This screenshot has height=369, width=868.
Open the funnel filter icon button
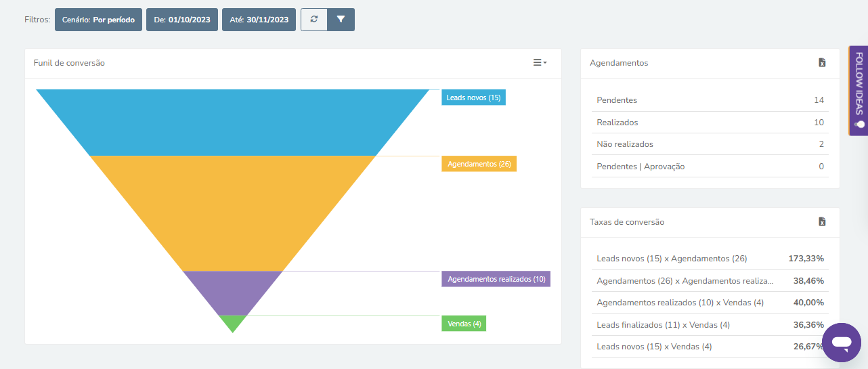(x=341, y=20)
